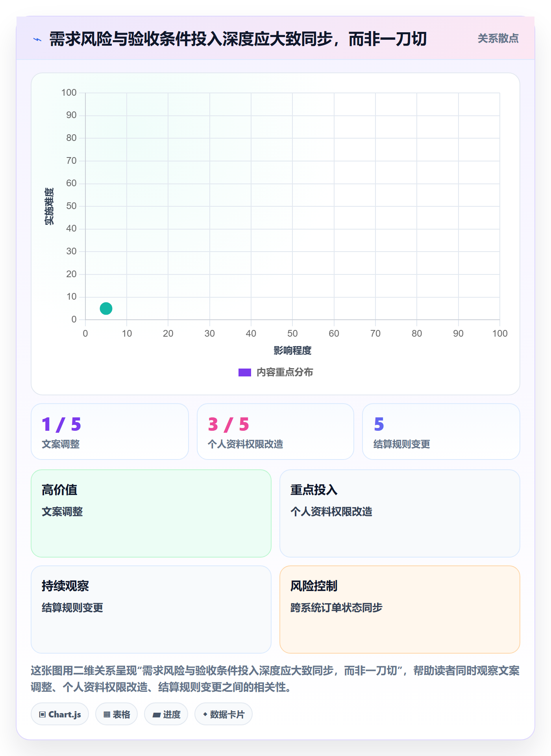Image resolution: width=551 pixels, height=756 pixels.
Task: Select the 1 / 5 文案调整 card
Action: point(110,432)
